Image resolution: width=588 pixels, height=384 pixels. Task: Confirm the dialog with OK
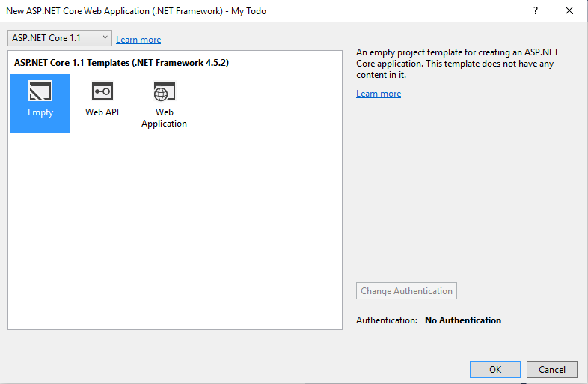point(495,369)
